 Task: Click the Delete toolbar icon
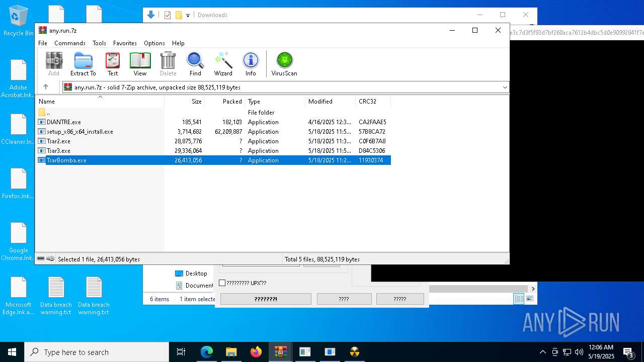coord(168,64)
